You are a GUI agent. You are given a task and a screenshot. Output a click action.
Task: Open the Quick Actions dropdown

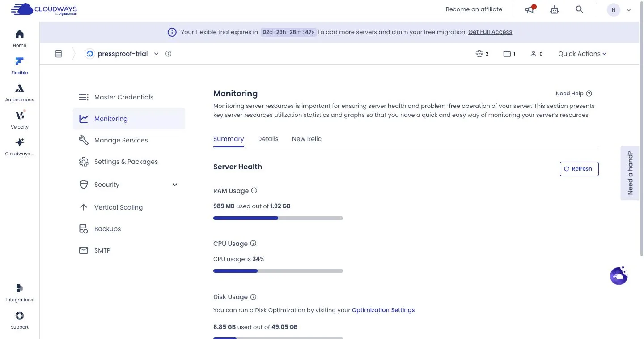click(582, 54)
